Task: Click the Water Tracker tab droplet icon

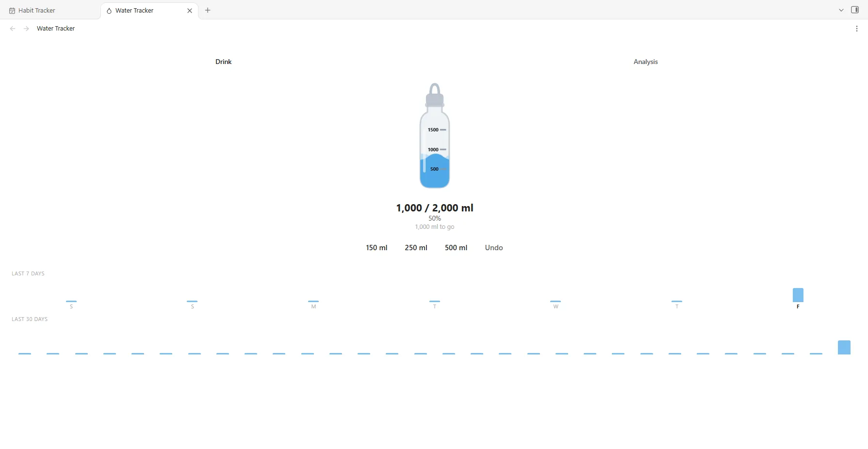Action: click(x=109, y=11)
